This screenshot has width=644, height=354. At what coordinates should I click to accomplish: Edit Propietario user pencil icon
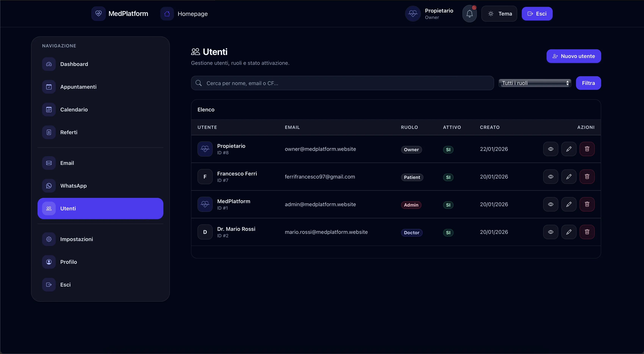coord(569,149)
